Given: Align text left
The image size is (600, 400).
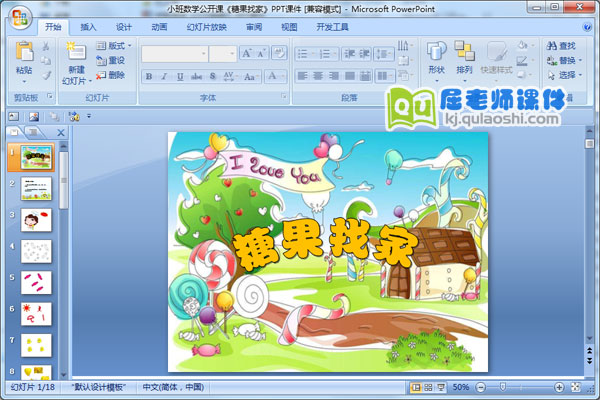Looking at the screenshot, I should click(302, 76).
